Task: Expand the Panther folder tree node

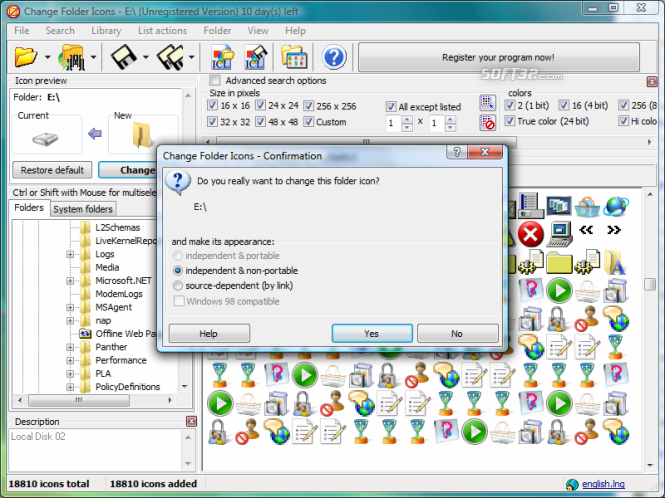Action: [x=70, y=347]
